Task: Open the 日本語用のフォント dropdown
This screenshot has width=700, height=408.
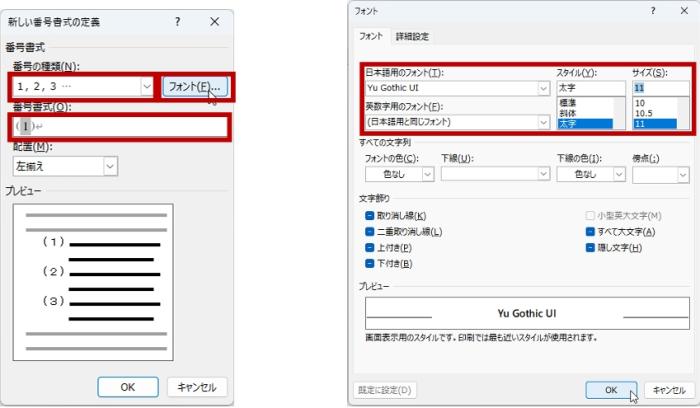Action: click(x=543, y=88)
